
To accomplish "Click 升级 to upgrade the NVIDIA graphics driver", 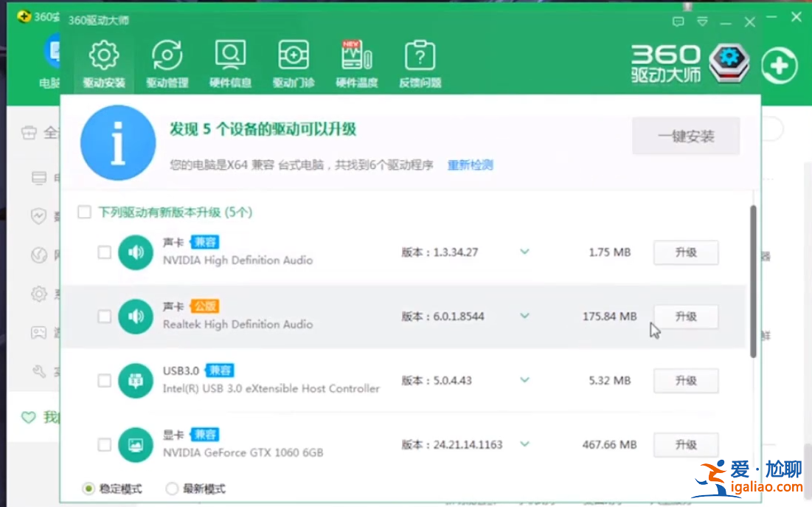I will click(686, 444).
